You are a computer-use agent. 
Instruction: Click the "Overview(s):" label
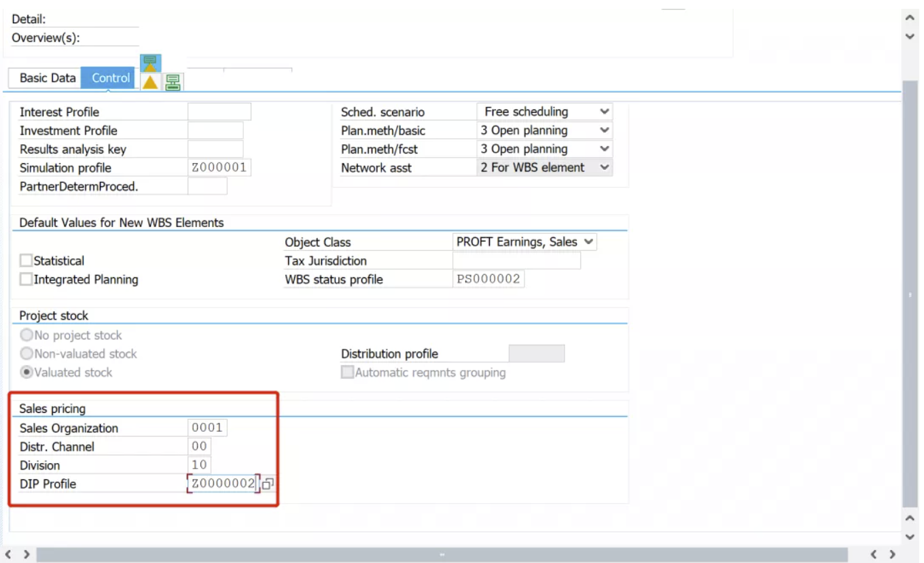[x=46, y=37]
